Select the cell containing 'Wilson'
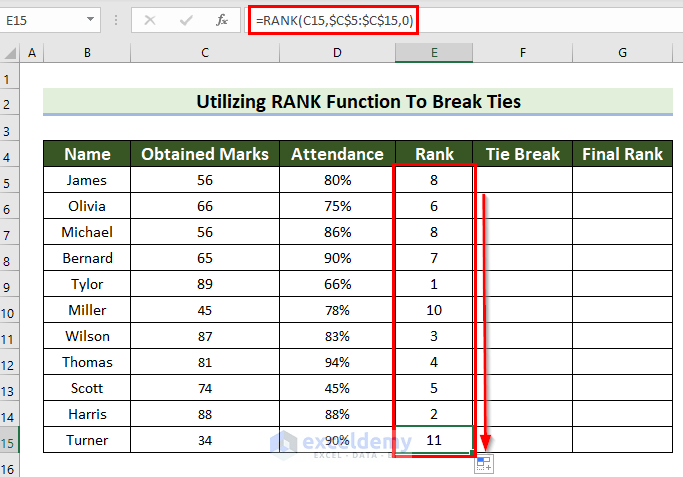 87,336
